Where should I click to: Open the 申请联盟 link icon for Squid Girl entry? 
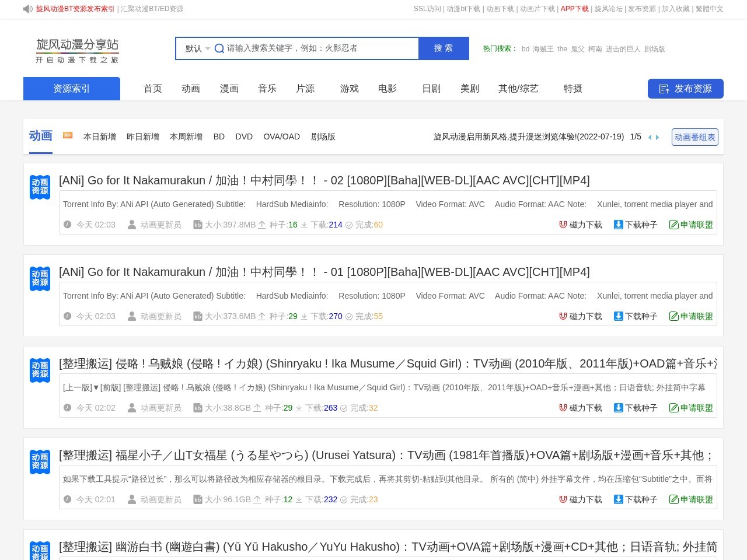pos(675,408)
